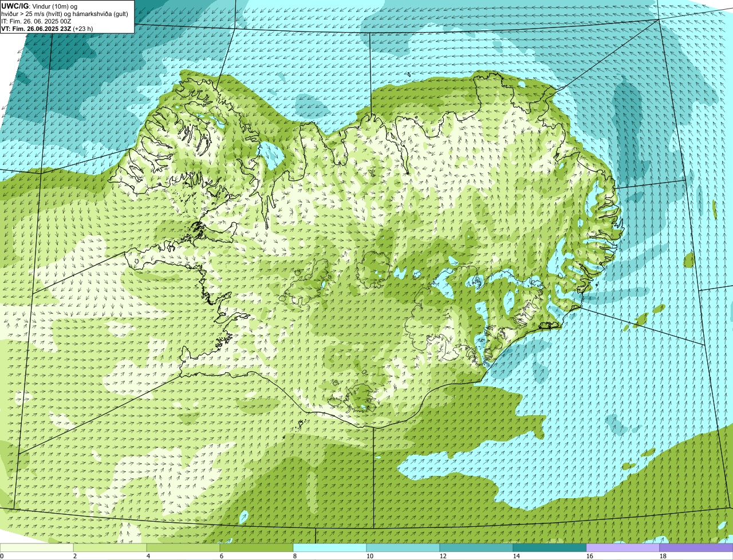The width and height of the screenshot is (733, 560).
Task: Click the 12–14 m/s teal legend swatch
Action: (x=476, y=547)
